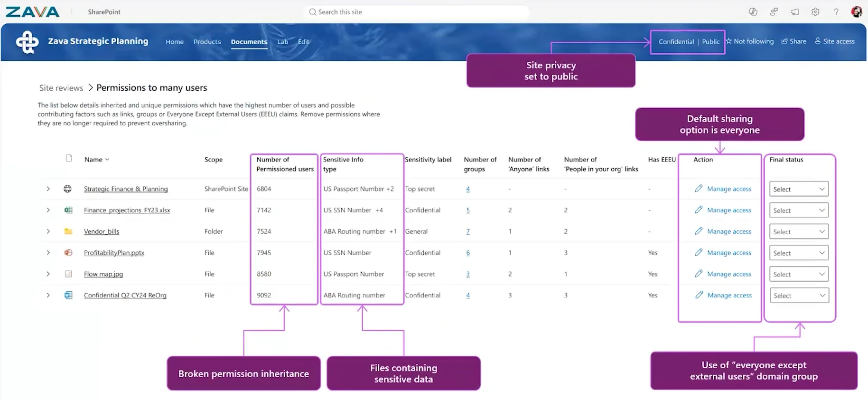Open the user profile avatar
This screenshot has width=868, height=401.
click(x=857, y=12)
